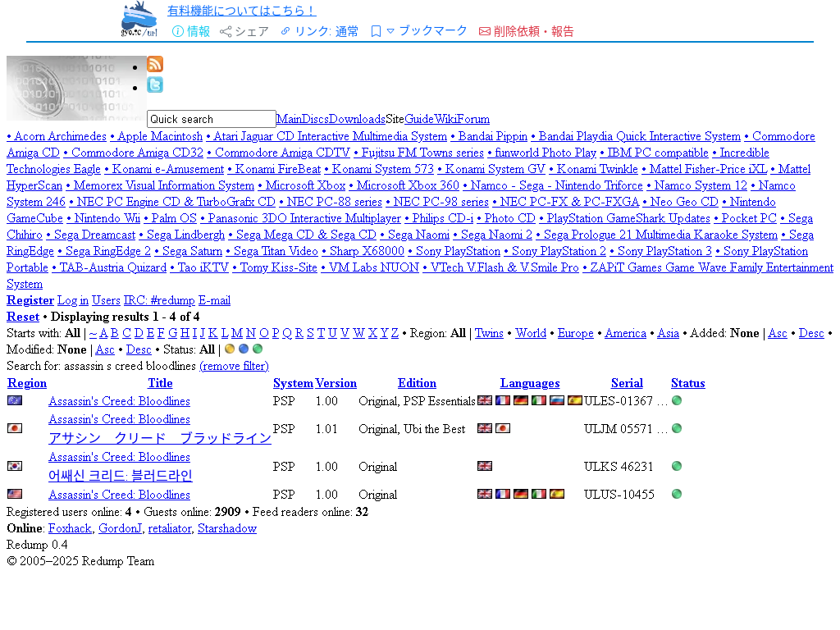Open user Foxhack profile
The height and width of the screenshot is (630, 840).
71,529
